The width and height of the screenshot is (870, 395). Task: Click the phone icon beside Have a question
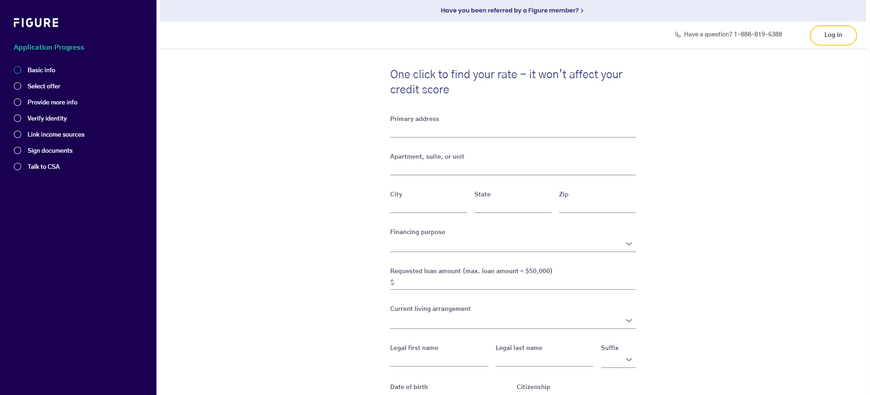coord(677,34)
